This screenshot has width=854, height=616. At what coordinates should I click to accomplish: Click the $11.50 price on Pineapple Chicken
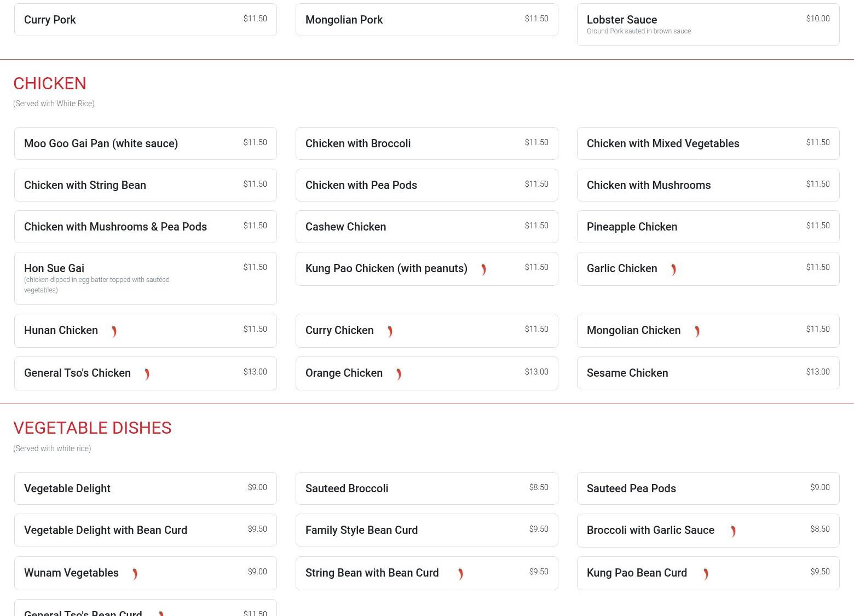pyautogui.click(x=817, y=226)
